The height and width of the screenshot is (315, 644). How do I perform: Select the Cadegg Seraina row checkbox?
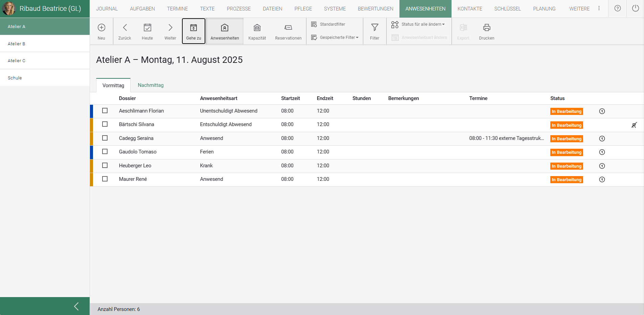pos(105,138)
